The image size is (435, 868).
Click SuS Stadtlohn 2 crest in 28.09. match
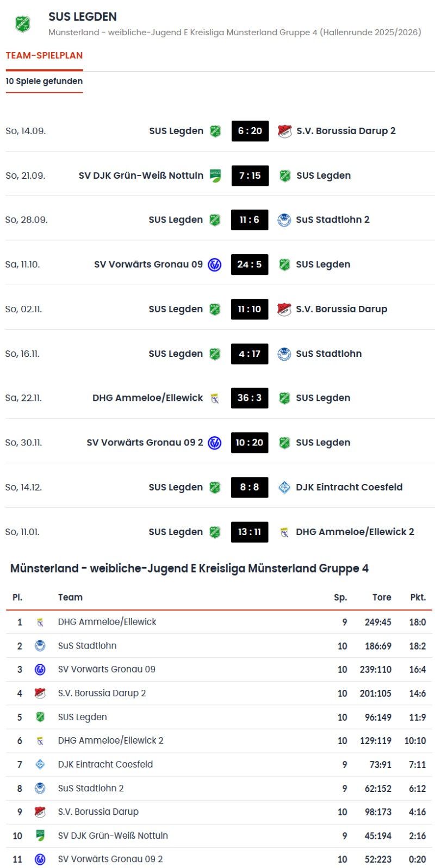tap(284, 220)
